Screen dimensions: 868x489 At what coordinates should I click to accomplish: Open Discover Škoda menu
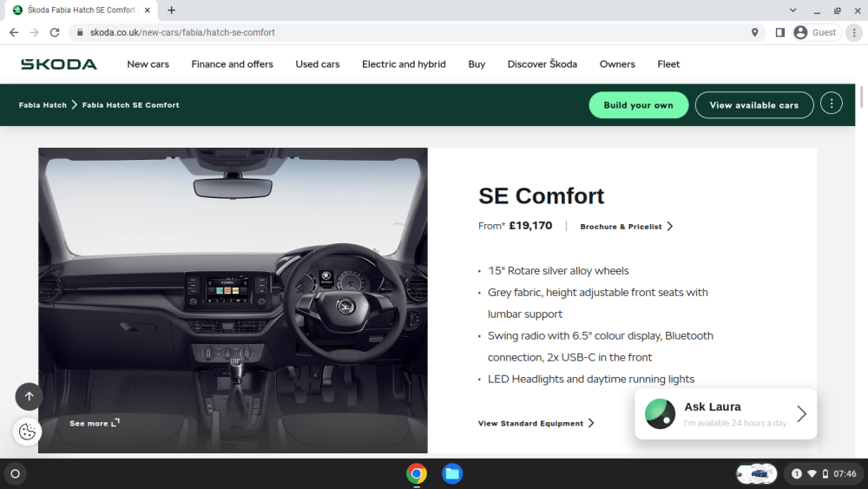pos(542,64)
